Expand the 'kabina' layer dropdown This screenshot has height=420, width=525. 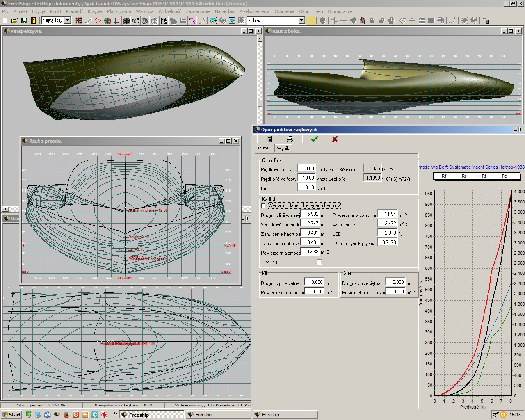[301, 21]
